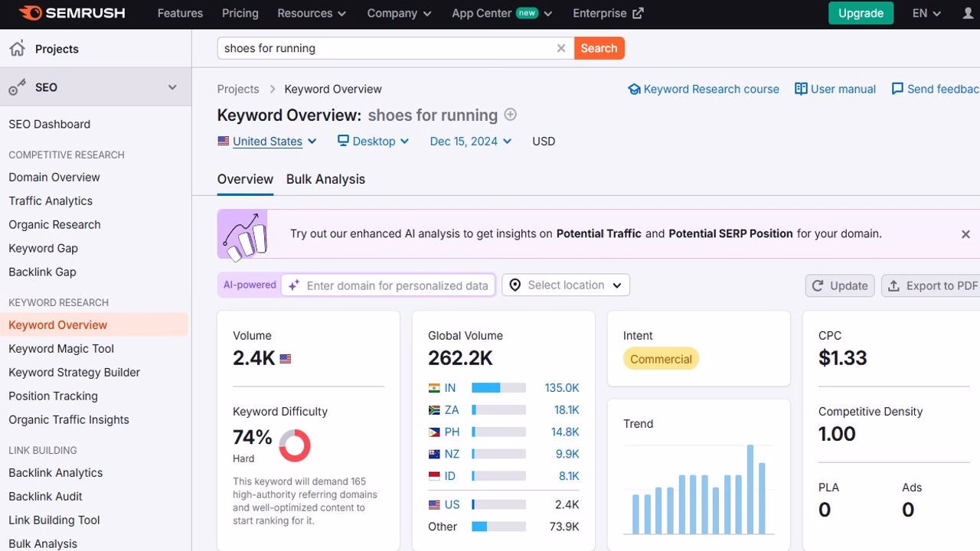Open the Keyword Research course via its icon
This screenshot has width=980, height=551.
634,89
